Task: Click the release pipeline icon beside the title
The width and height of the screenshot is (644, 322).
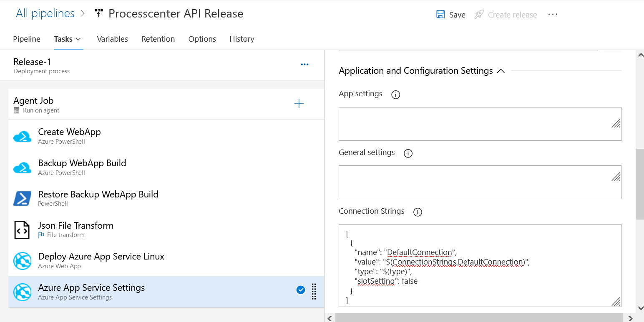Action: click(98, 13)
